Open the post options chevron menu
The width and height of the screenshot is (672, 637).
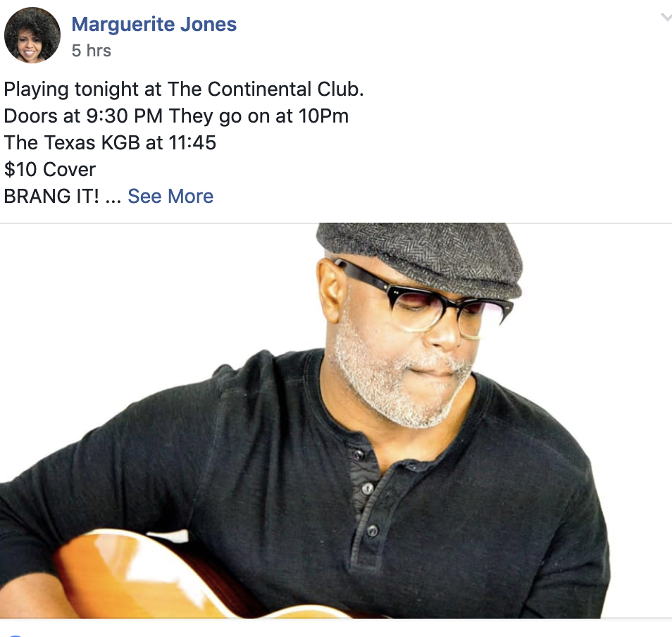(666, 17)
